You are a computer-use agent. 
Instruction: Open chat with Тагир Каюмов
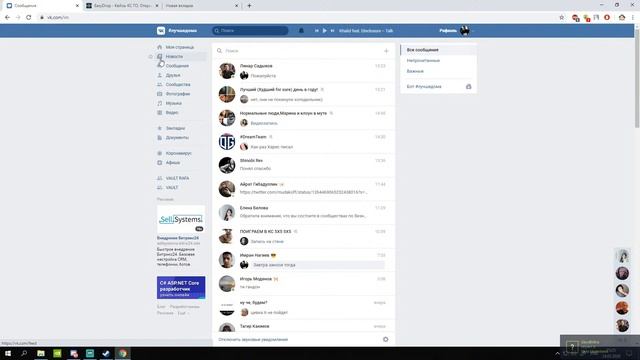303,327
